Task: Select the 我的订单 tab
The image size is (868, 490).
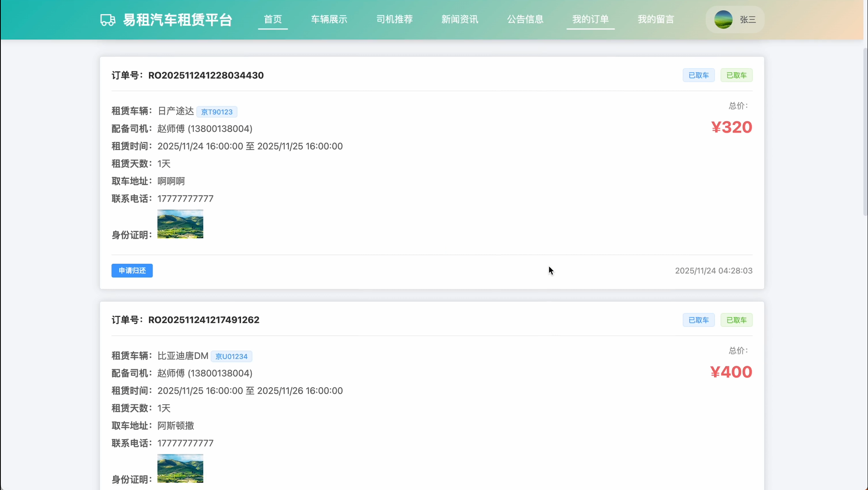Action: (x=590, y=19)
